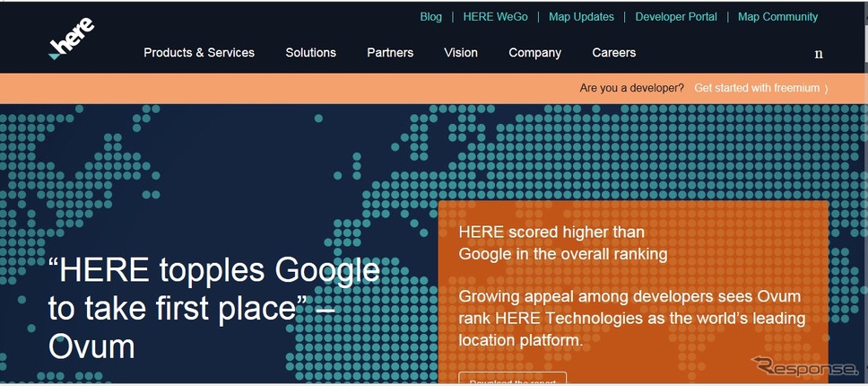Select Vision in navigation
Image resolution: width=868 pixels, height=386 pixels.
pos(461,53)
